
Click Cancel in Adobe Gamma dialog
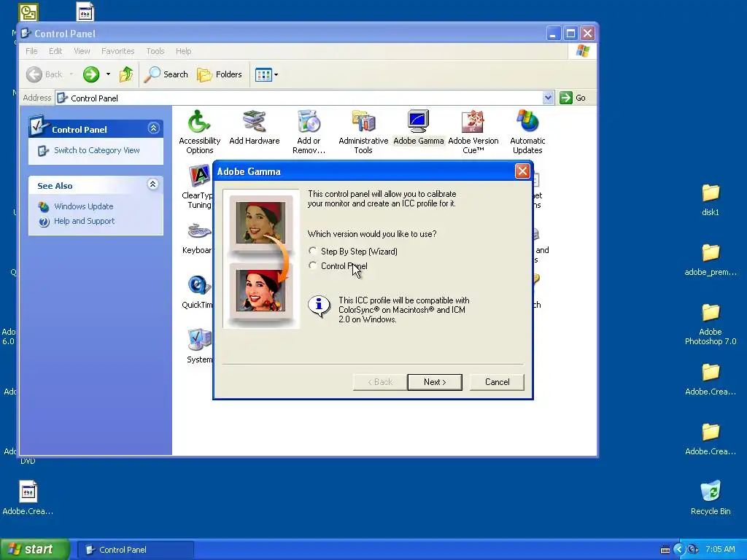(497, 382)
